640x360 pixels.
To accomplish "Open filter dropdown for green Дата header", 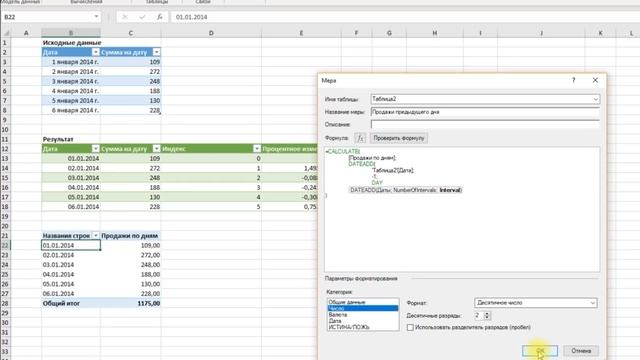I will [x=96, y=149].
